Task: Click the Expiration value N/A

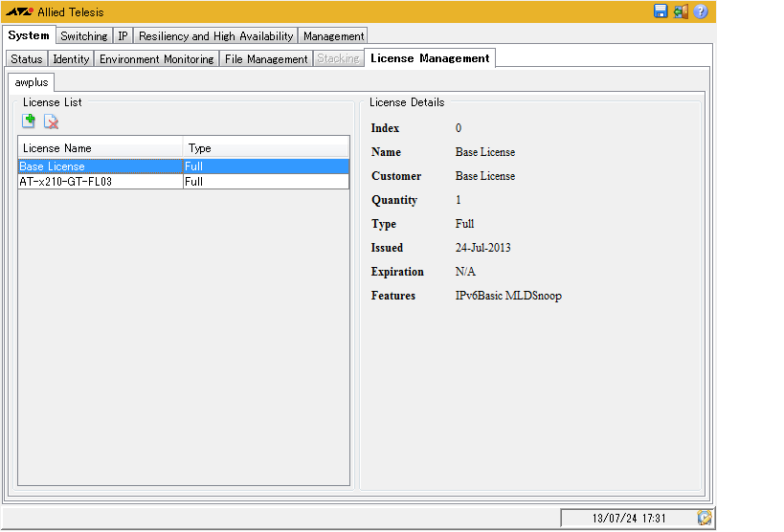Action: click(x=465, y=272)
